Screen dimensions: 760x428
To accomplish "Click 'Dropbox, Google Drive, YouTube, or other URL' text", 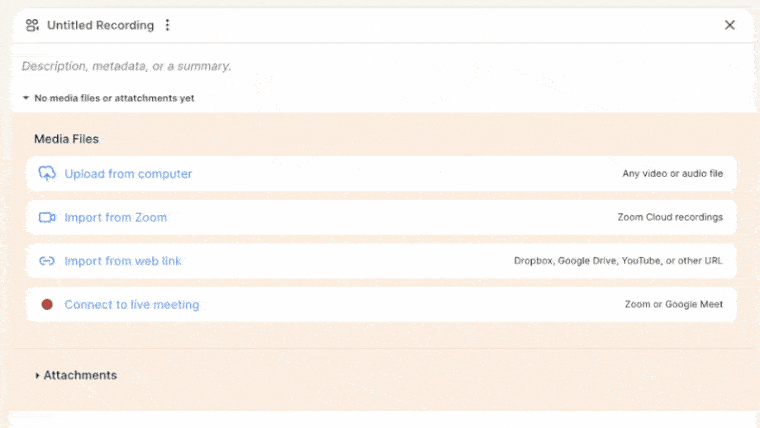I will (x=618, y=261).
